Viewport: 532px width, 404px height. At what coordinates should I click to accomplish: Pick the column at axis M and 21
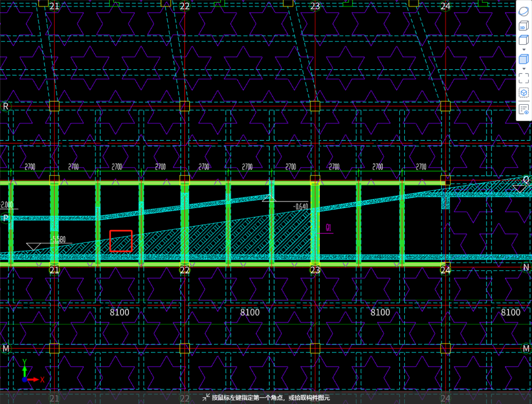tap(54, 348)
